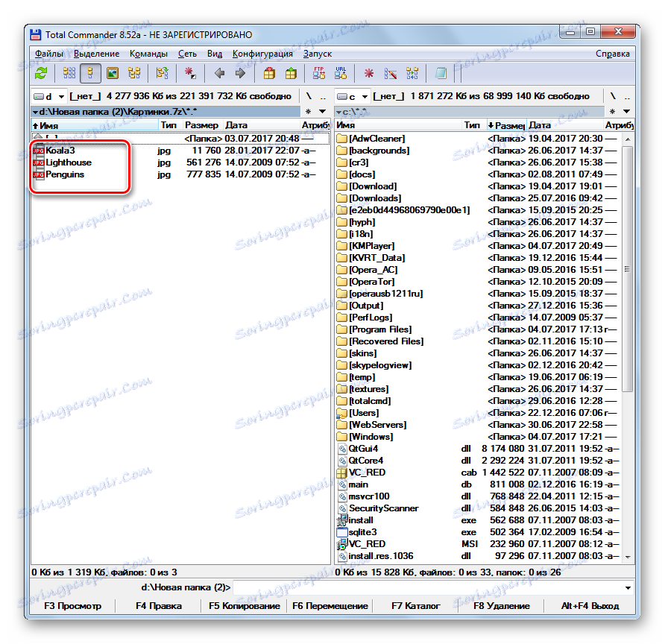Open right panel directory hotlist asterisk

pos(612,112)
